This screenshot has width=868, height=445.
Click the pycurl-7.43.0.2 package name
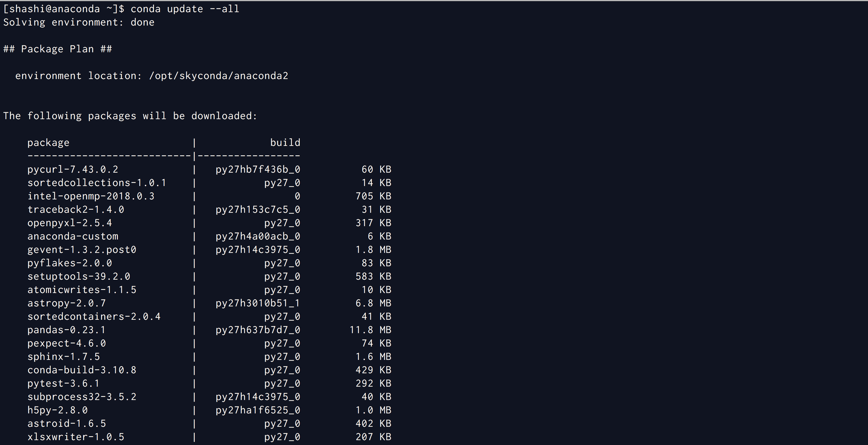point(73,169)
